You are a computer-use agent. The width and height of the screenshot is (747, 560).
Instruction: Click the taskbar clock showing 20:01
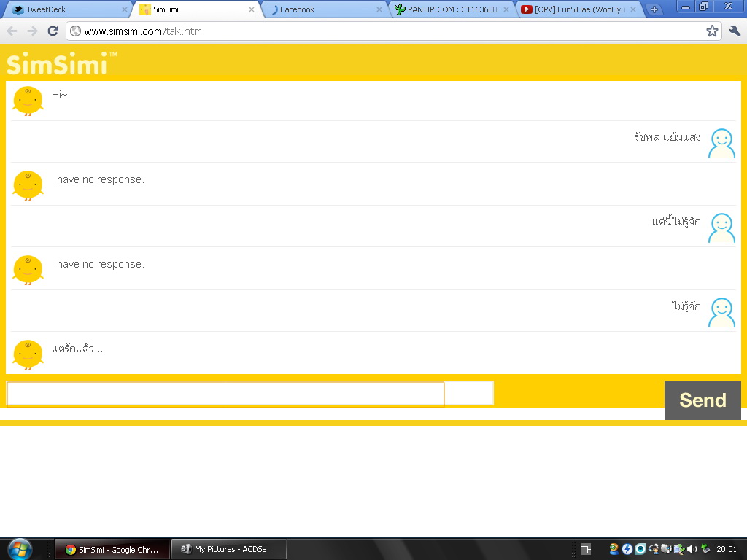click(x=727, y=549)
